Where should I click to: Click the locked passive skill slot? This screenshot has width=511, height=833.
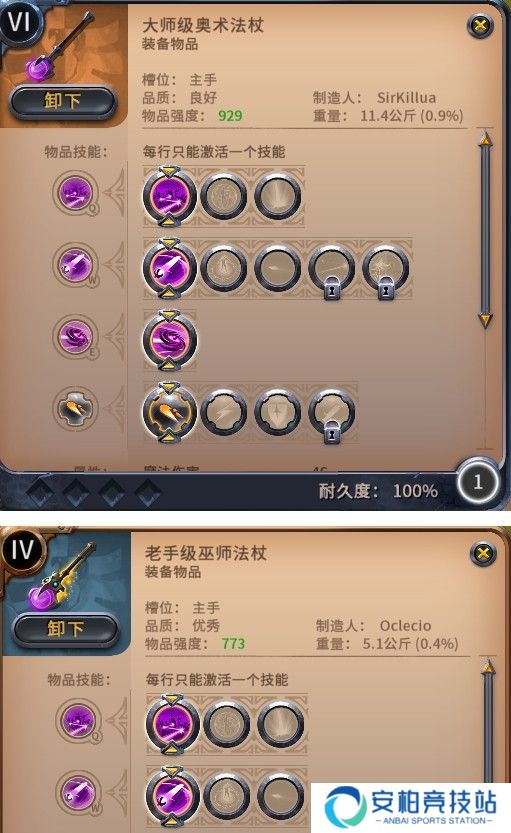click(331, 414)
